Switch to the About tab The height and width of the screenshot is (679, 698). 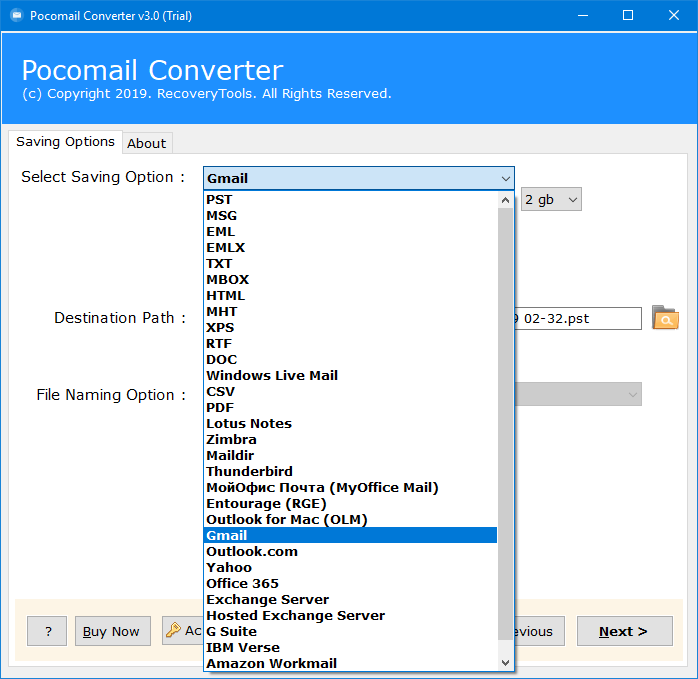point(147,143)
